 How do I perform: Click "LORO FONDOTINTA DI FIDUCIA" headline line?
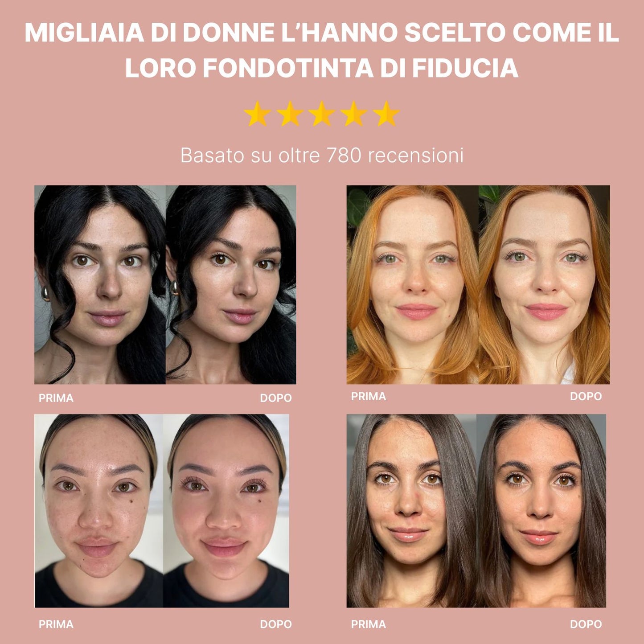322,68
